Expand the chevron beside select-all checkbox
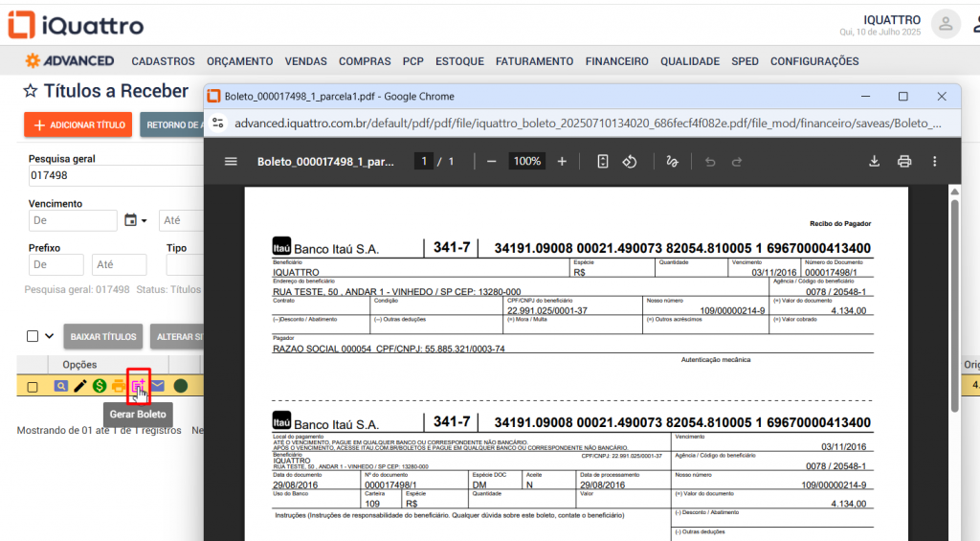Screen dimensions: 980x541 pos(50,336)
